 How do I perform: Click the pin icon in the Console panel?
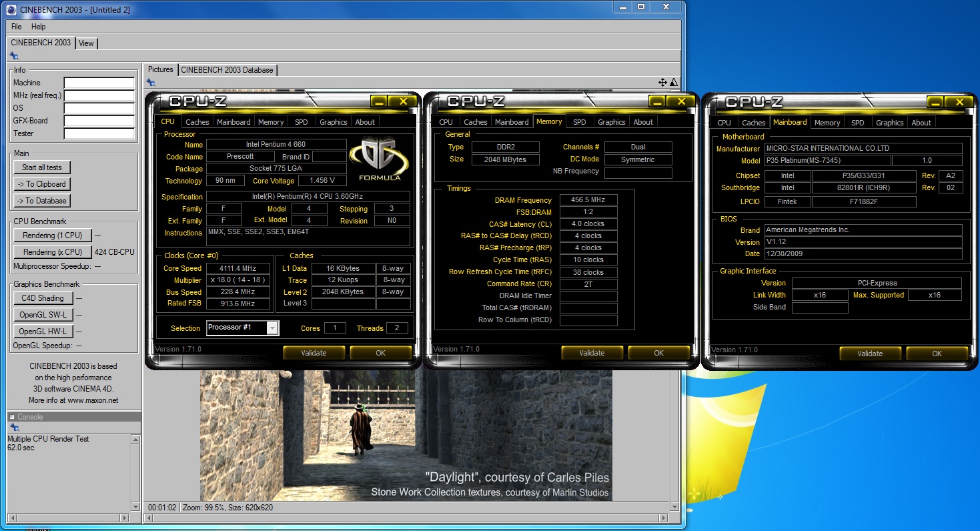pyautogui.click(x=14, y=428)
